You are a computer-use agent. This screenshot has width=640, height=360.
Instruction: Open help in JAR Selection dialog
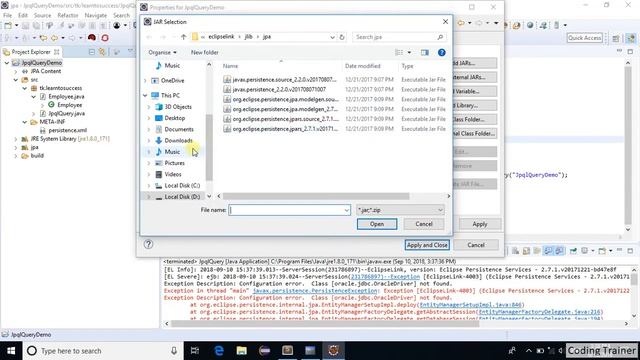441,52
